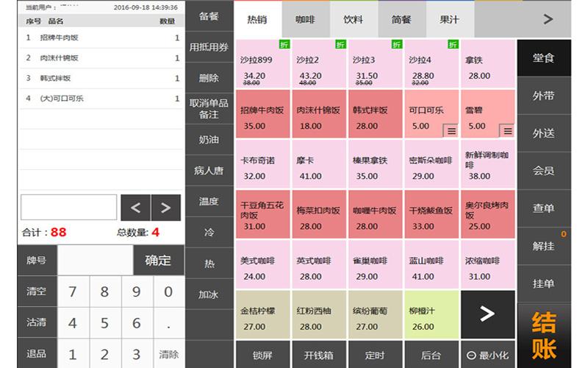Add 沙拉3 to order
Screen dimensions: 588x368
[375, 63]
